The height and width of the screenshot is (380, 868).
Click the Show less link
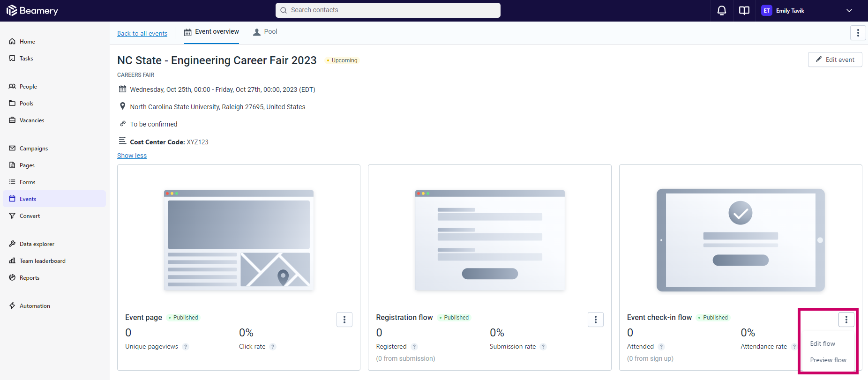132,156
